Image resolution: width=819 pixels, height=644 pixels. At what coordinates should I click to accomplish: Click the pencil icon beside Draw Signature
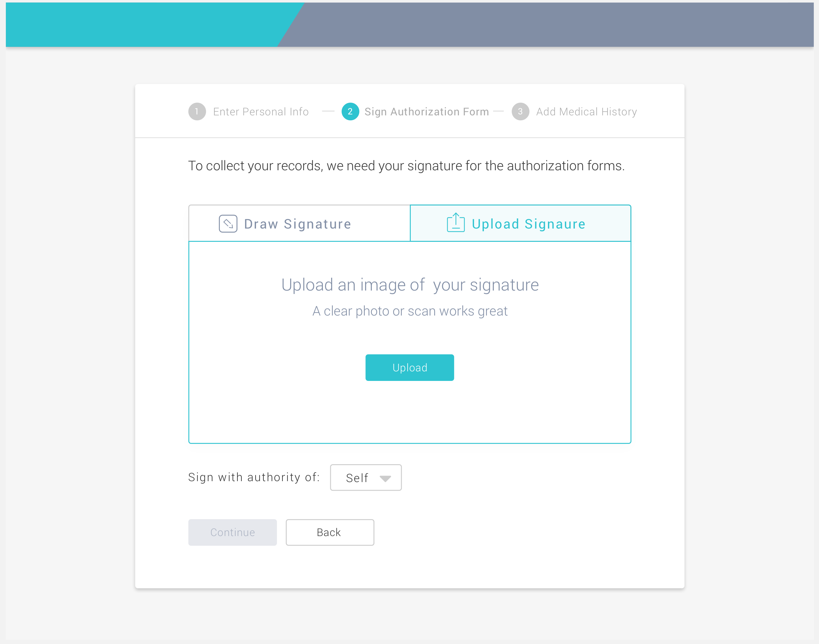228,224
